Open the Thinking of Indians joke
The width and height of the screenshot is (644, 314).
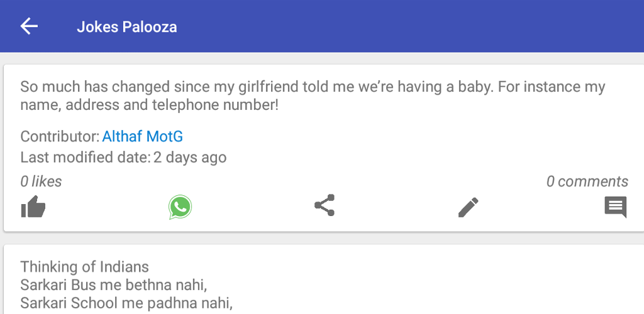tap(85, 267)
